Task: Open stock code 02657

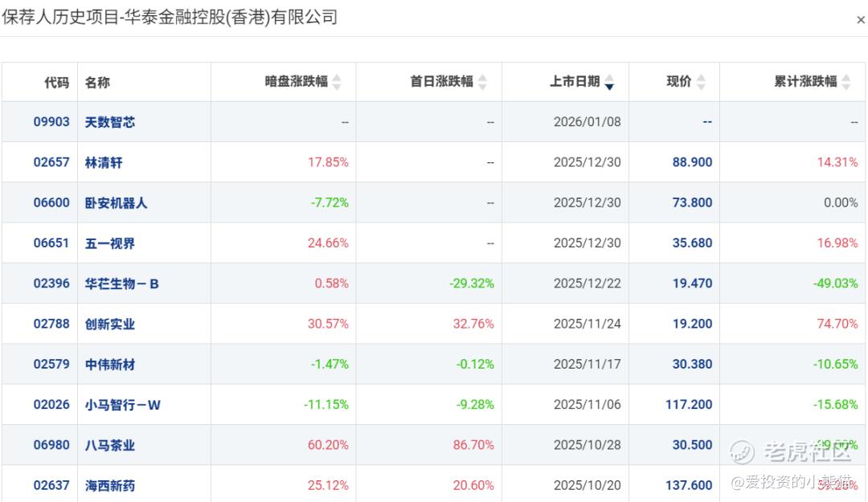Action: click(x=51, y=162)
